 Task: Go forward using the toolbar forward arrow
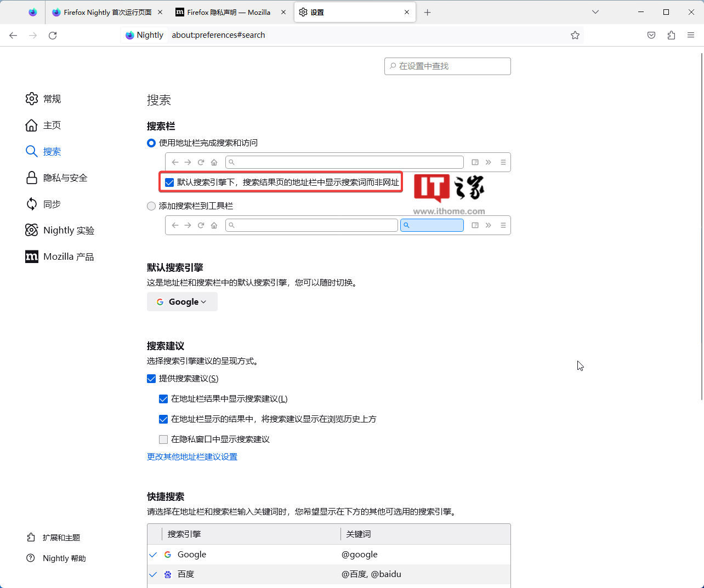[x=33, y=35]
